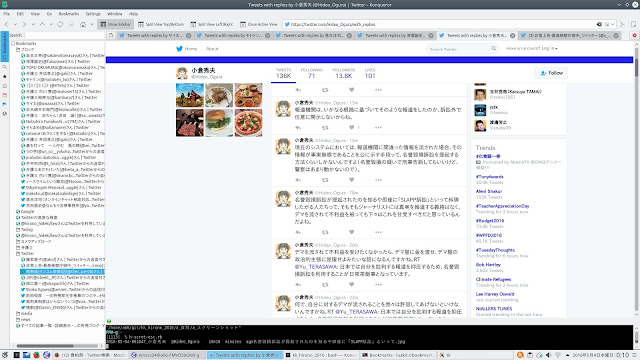This screenshot has width=640, height=360.
Task: Click the sidebar Search input field
Action: [63, 36]
